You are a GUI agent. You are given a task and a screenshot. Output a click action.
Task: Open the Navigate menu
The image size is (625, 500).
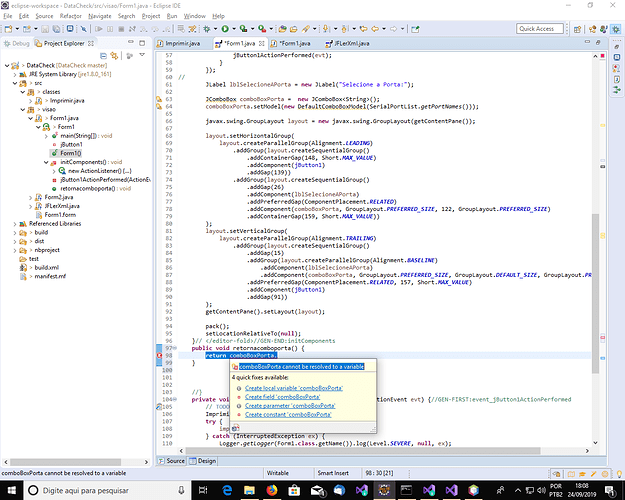(100, 16)
